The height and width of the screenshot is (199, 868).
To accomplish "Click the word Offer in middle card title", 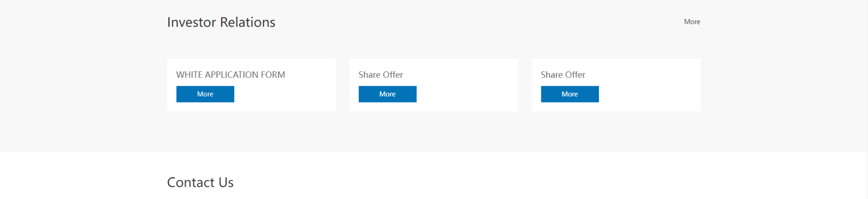I will pos(393,74).
